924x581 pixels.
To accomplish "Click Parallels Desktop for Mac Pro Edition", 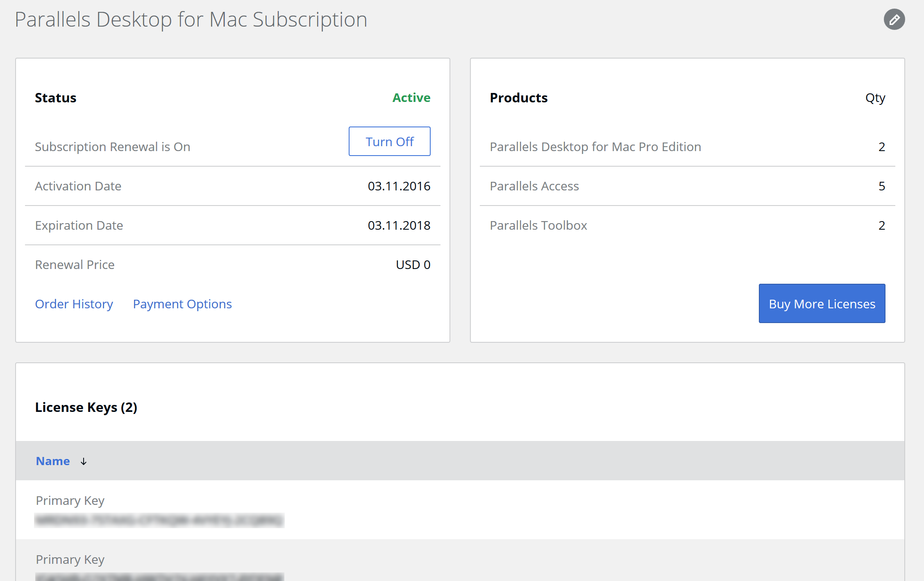I will coord(595,147).
